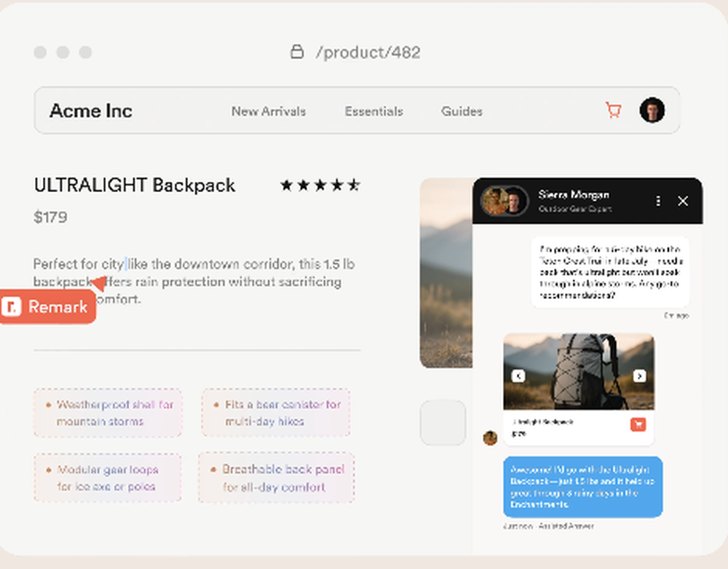728x569 pixels.
Task: Open the shopping cart icon in navbar
Action: click(x=613, y=109)
